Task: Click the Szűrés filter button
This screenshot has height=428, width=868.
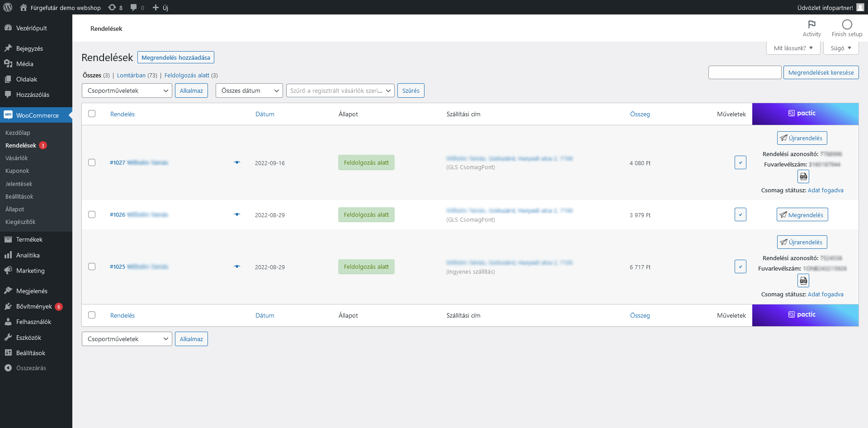Action: pyautogui.click(x=411, y=90)
